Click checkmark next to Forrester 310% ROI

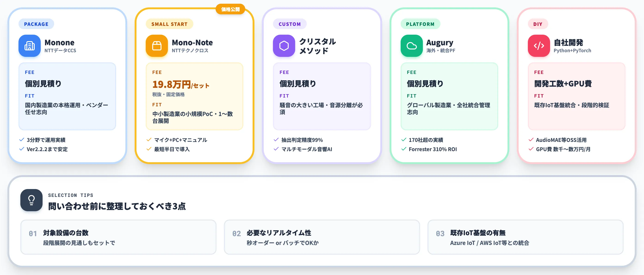point(404,149)
